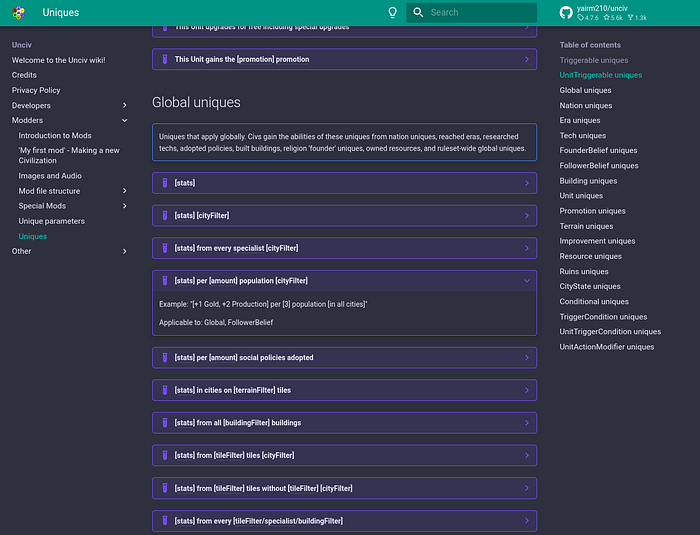Viewport: 700px width, 535px height.
Task: Jump to Building uniques section
Action: click(x=588, y=181)
